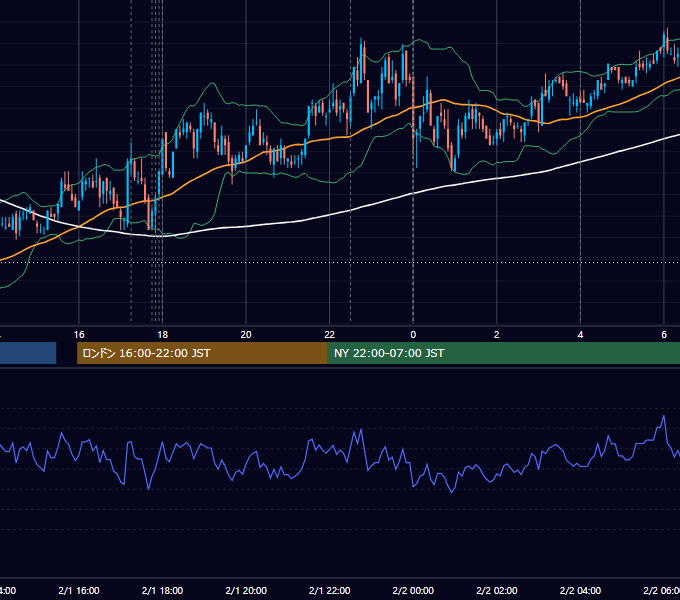The height and width of the screenshot is (600, 680).
Task: Click the "2/2 00:00" date label
Action: pos(413,590)
